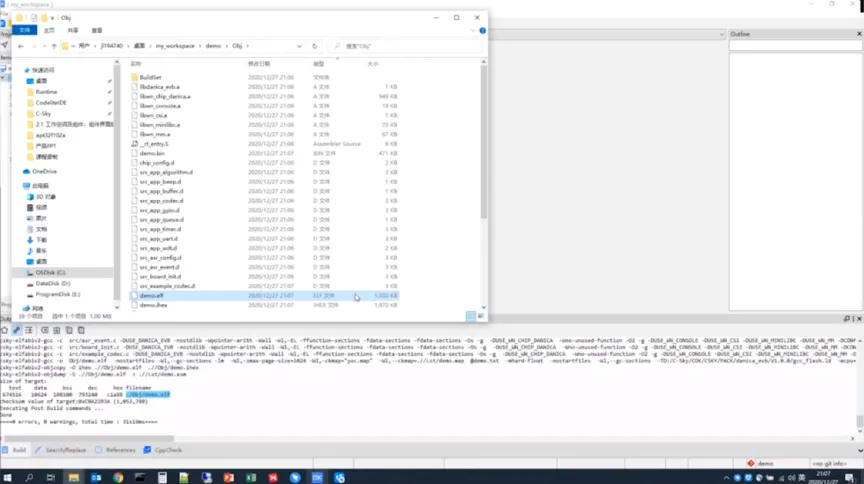
Task: Navigate up one folder level in Explorer
Action: [54, 46]
